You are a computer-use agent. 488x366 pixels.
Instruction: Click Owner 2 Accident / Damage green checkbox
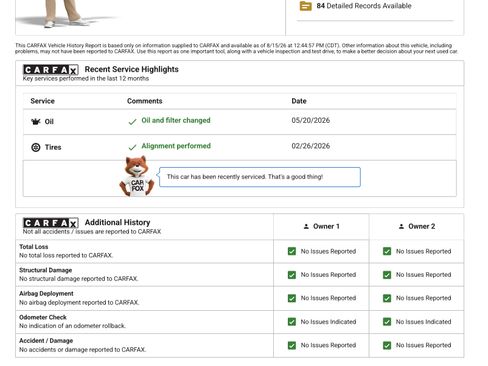tap(387, 345)
